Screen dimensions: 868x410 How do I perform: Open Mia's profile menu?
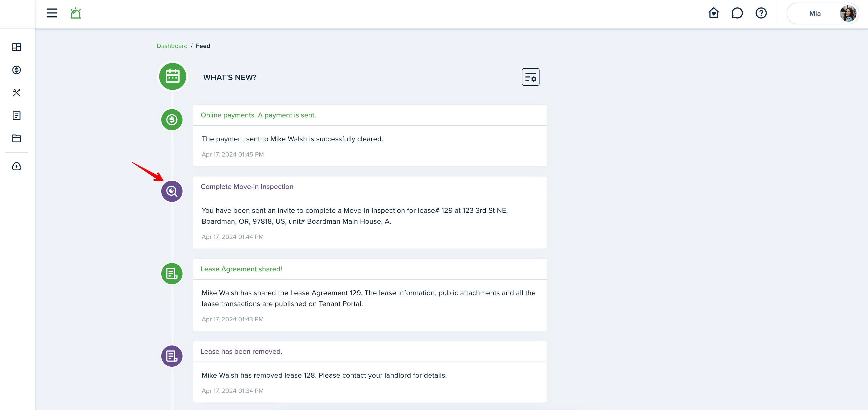click(822, 13)
